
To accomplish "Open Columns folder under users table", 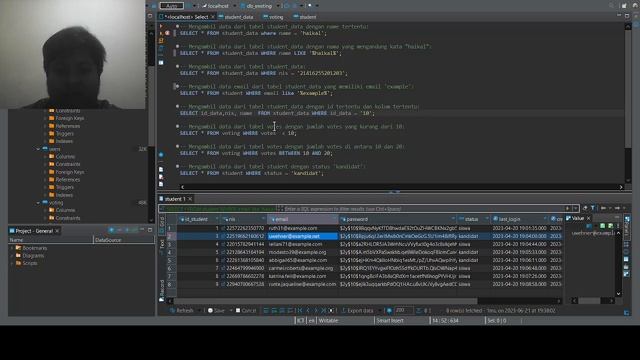I will click(61, 157).
